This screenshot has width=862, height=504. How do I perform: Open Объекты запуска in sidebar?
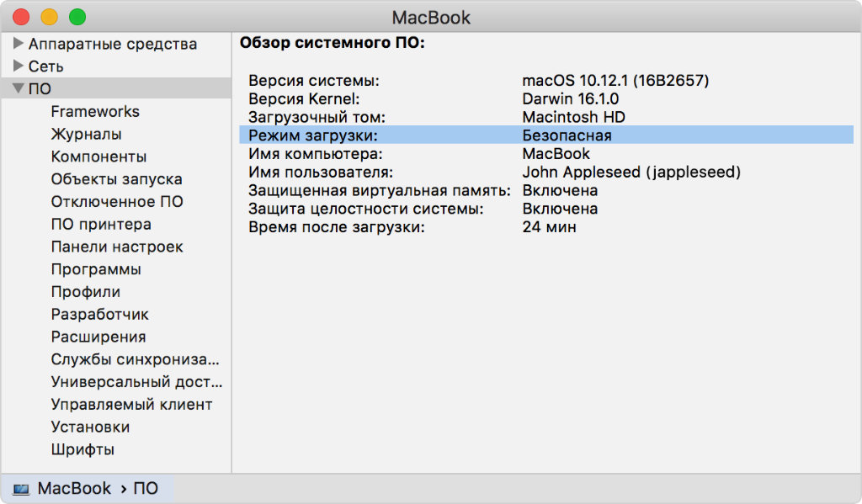coord(116,179)
